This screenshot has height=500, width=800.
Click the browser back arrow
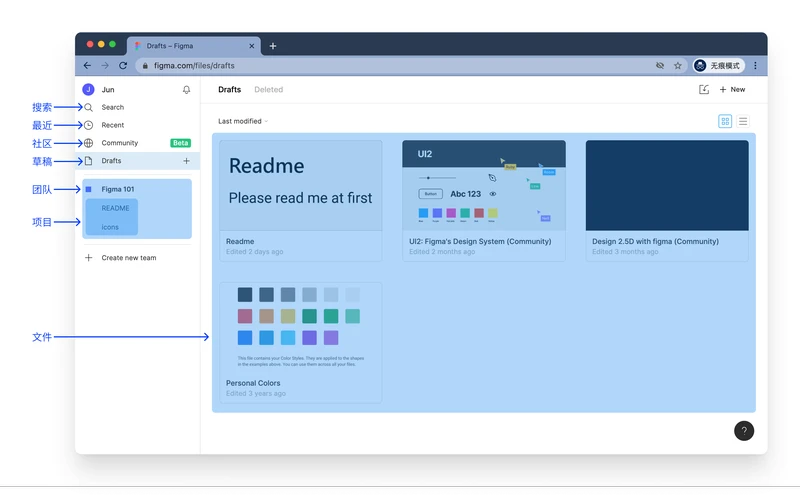pos(87,65)
